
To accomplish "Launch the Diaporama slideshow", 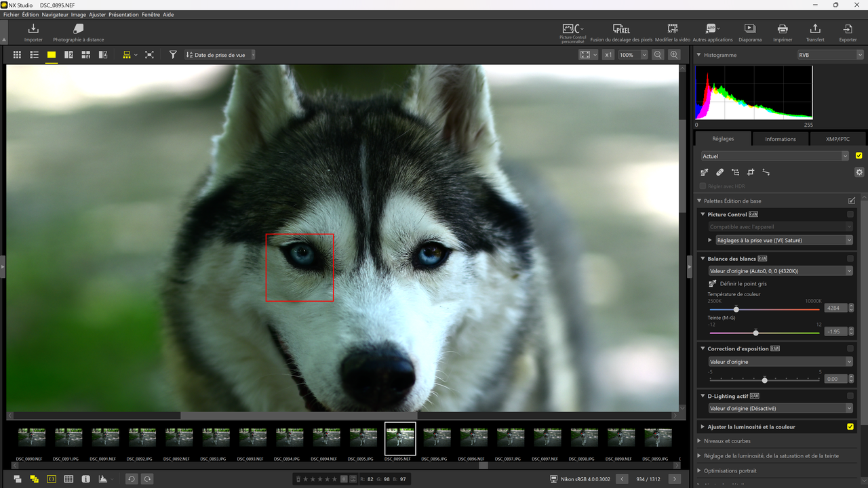I will 750,32.
